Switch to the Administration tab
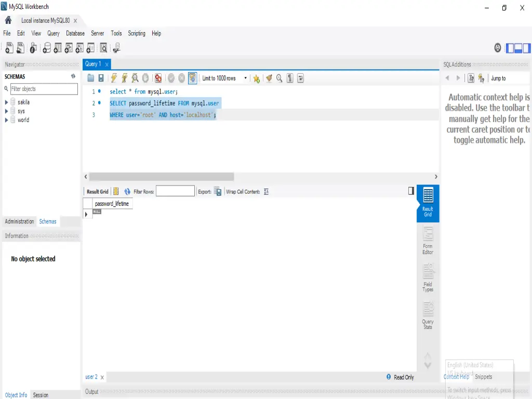 tap(19, 221)
